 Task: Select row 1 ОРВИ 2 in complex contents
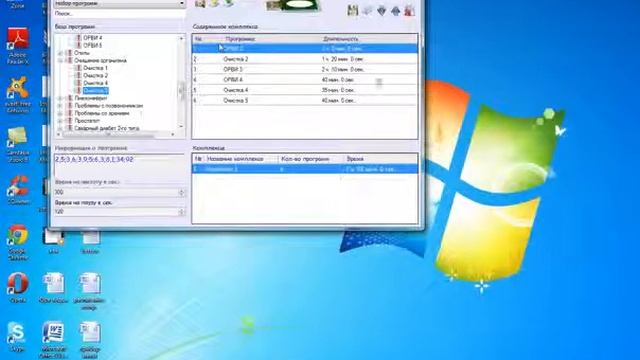point(305,48)
